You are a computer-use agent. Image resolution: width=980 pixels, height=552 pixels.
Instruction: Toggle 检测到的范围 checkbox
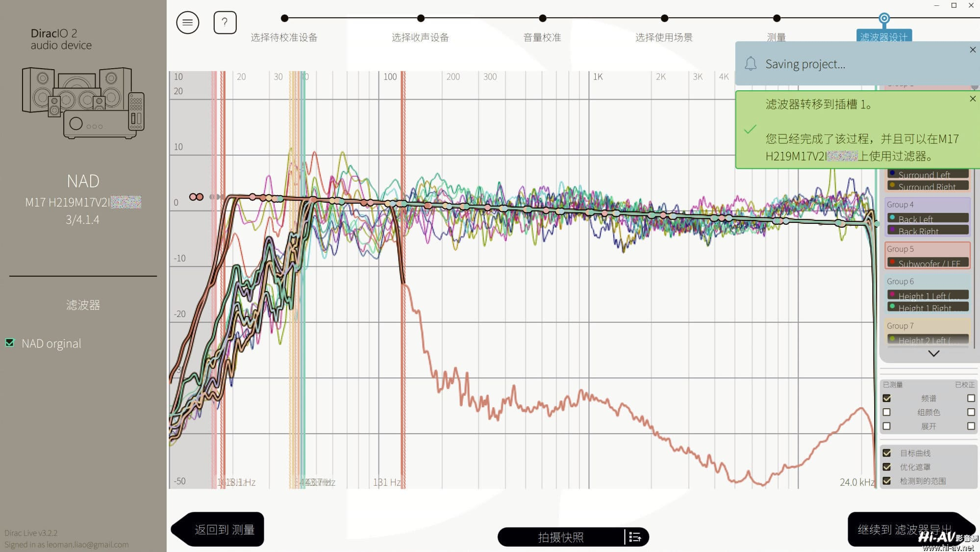(886, 481)
